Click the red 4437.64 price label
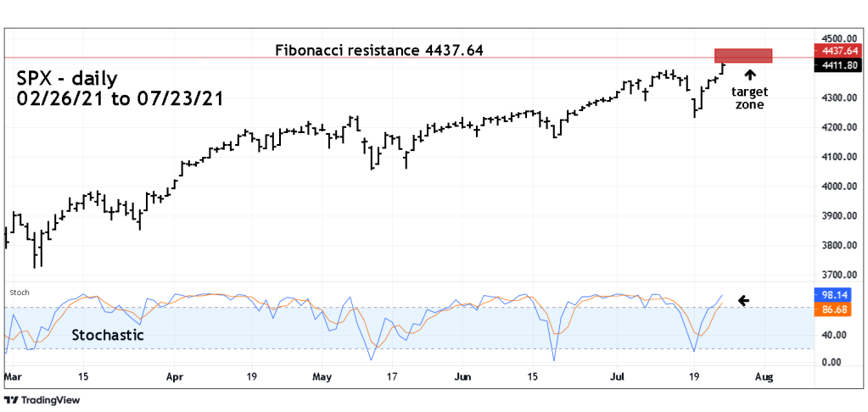Image resolution: width=868 pixels, height=412 pixels. tap(837, 50)
